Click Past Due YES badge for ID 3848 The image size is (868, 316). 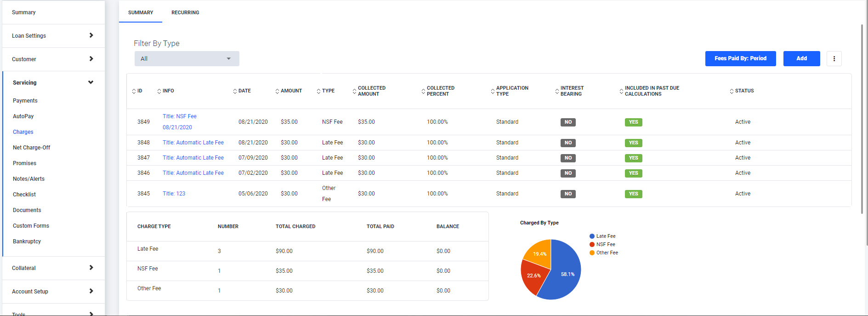(x=633, y=143)
